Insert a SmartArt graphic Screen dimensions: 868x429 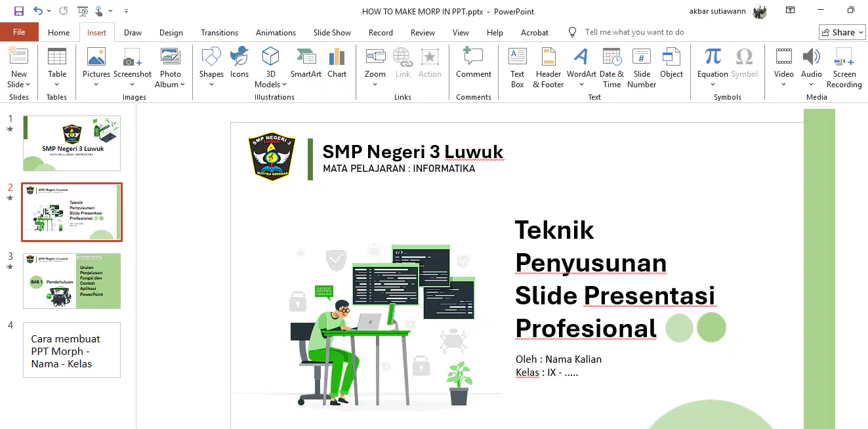pos(306,64)
